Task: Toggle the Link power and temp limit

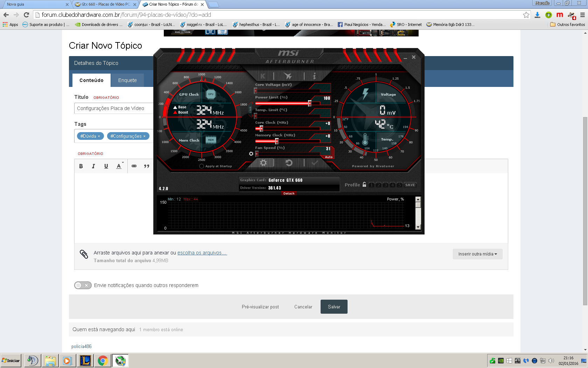Action: [250, 110]
